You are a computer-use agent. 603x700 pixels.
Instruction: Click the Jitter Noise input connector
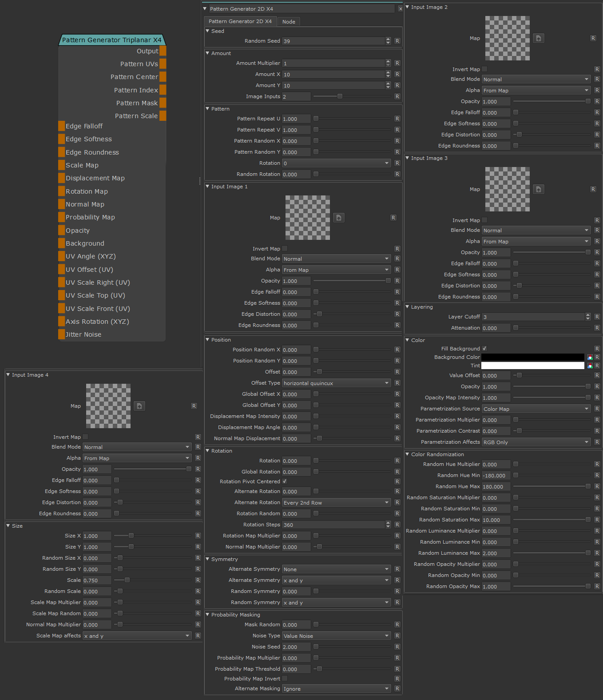62,334
